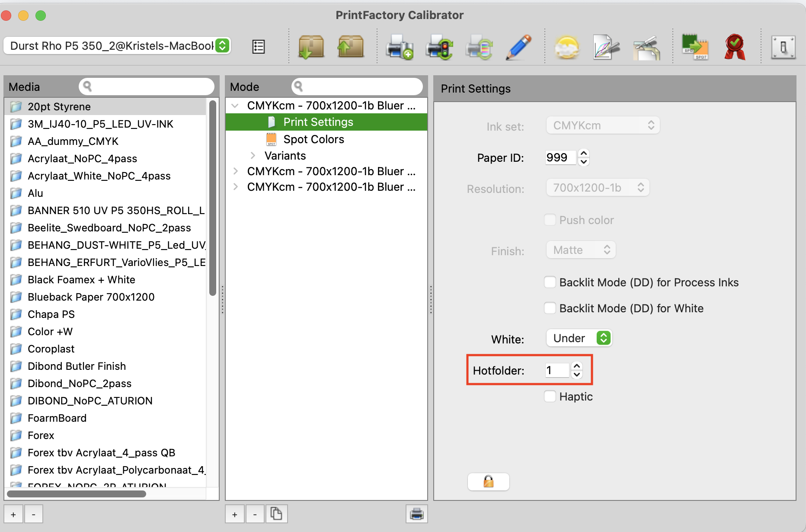
Task: Click the Media search field
Action: pyautogui.click(x=147, y=87)
